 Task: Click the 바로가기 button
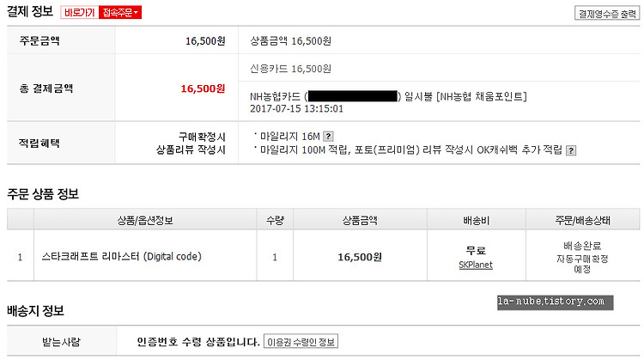(80, 13)
